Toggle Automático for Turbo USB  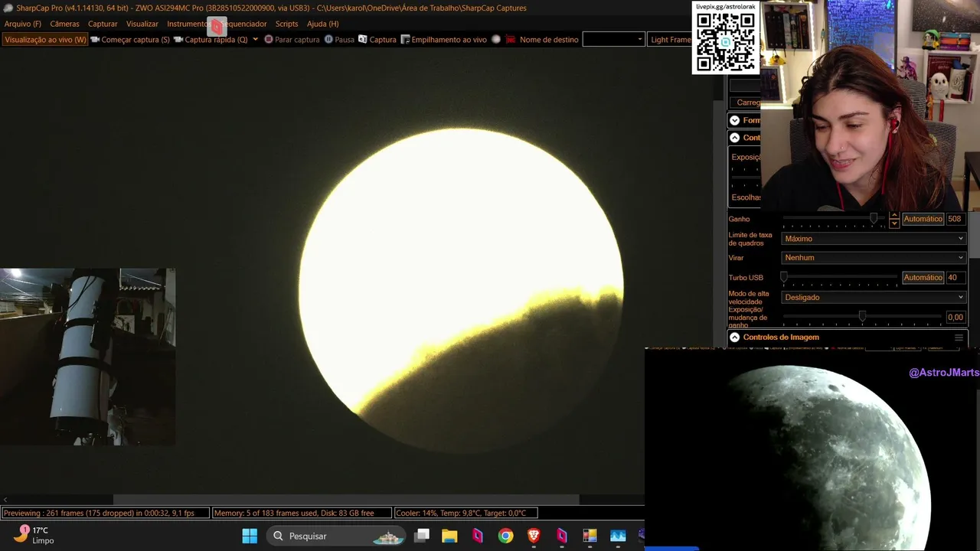pyautogui.click(x=923, y=278)
